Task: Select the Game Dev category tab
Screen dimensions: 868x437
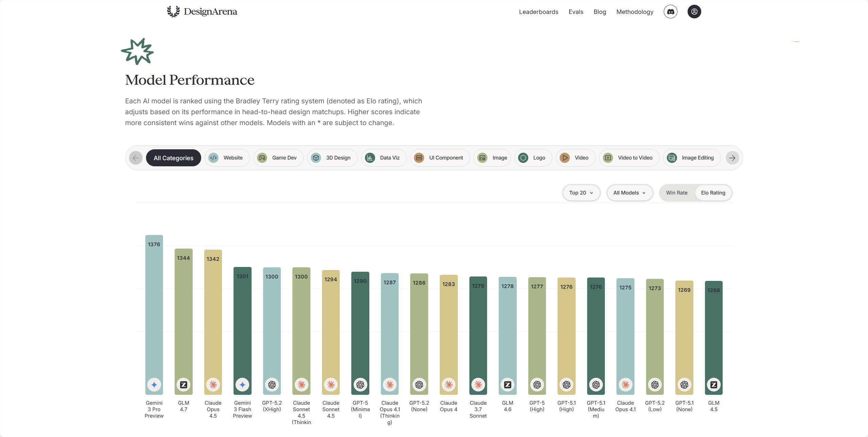Action: [278, 158]
